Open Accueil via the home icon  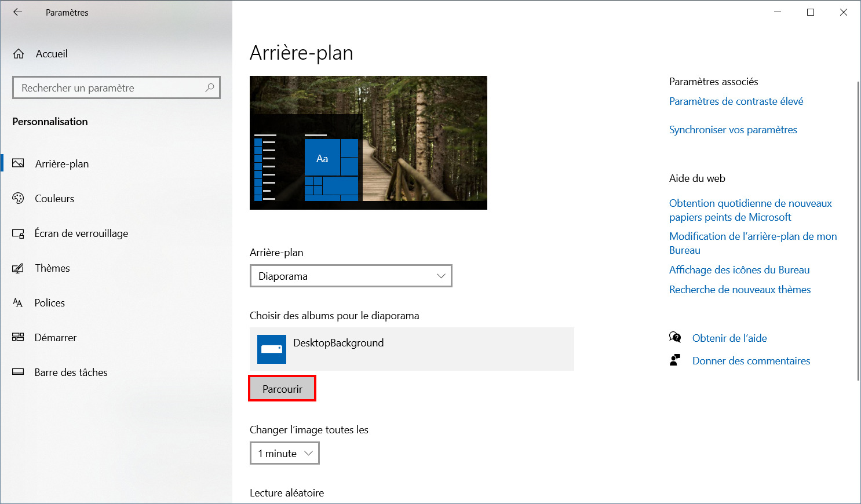point(19,54)
